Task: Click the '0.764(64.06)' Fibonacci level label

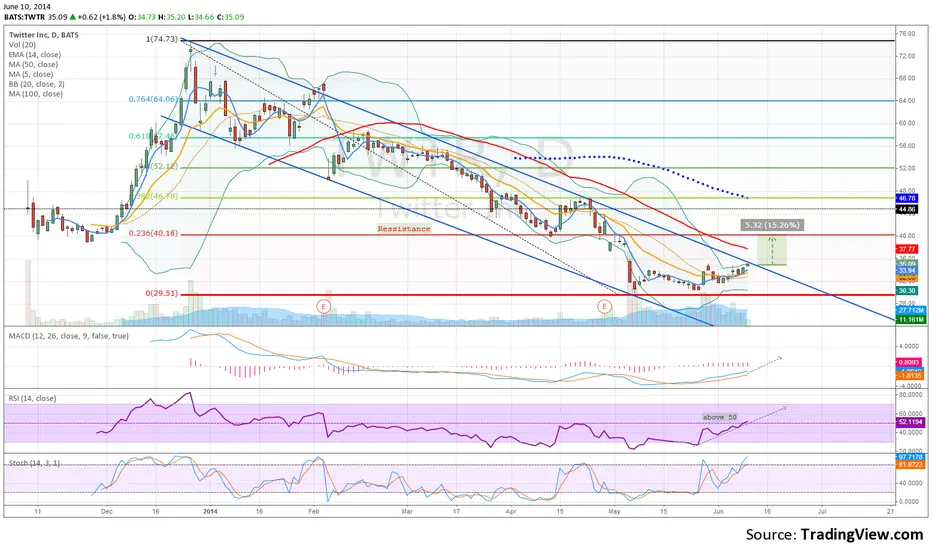Action: click(x=153, y=99)
